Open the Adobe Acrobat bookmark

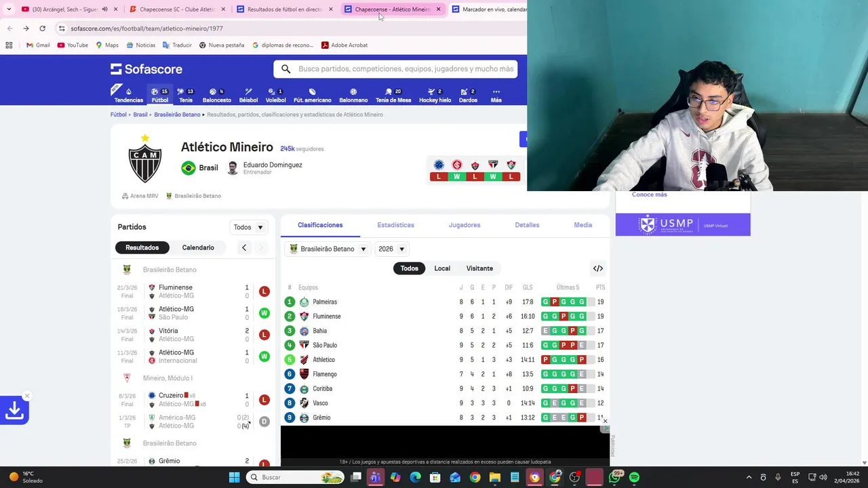coord(344,45)
